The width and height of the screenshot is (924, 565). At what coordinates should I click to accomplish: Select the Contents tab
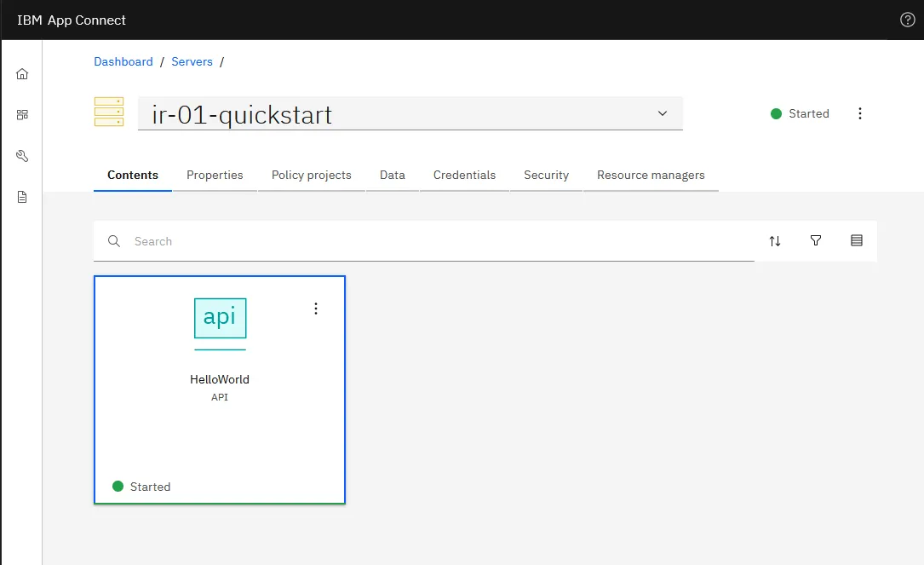click(x=133, y=176)
